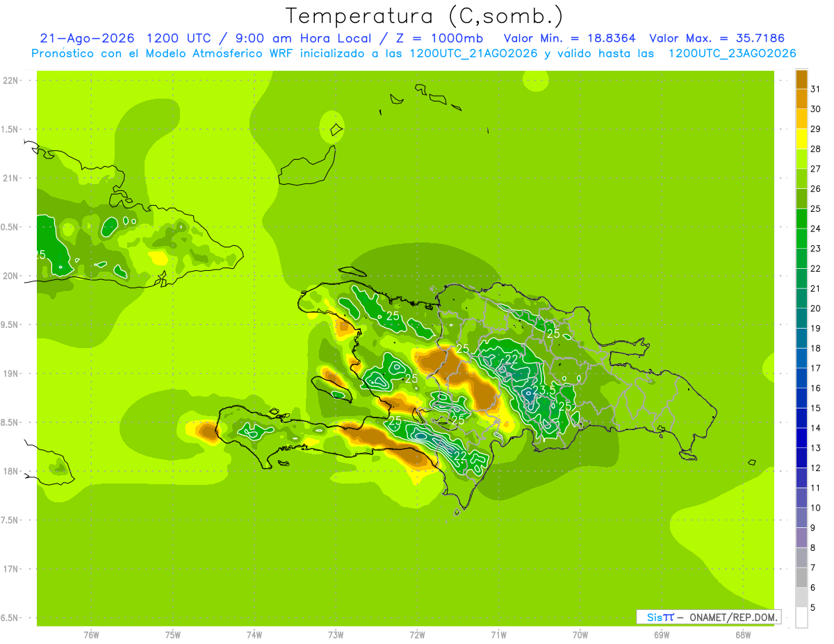Select the date text "21-Ago-2026"
The image size is (834, 644).
(88, 38)
